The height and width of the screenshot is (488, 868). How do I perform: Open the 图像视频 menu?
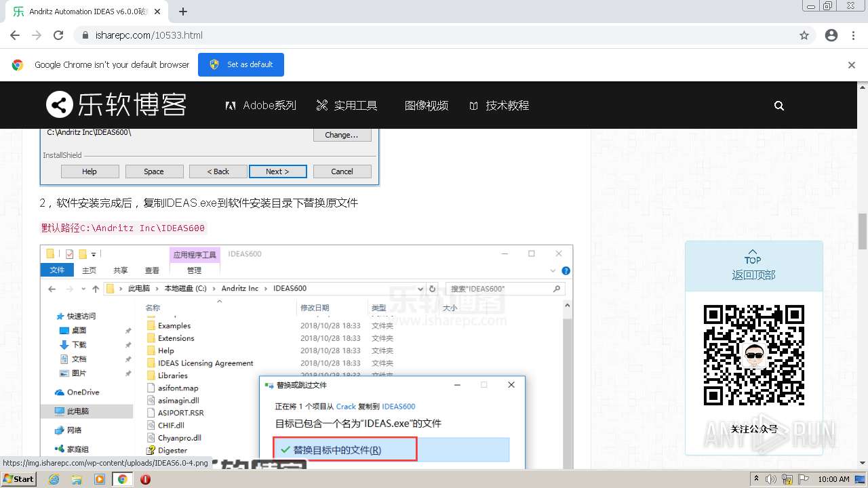pyautogui.click(x=427, y=105)
